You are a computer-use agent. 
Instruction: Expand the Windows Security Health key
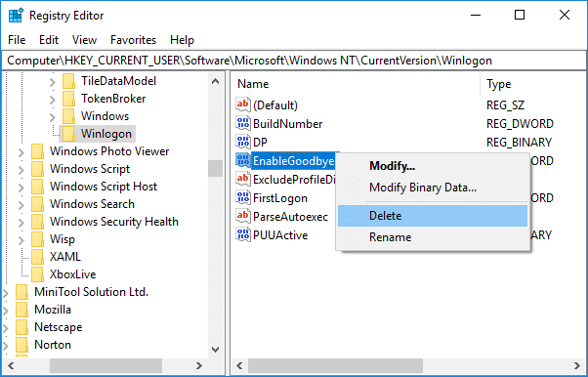pyautogui.click(x=21, y=223)
